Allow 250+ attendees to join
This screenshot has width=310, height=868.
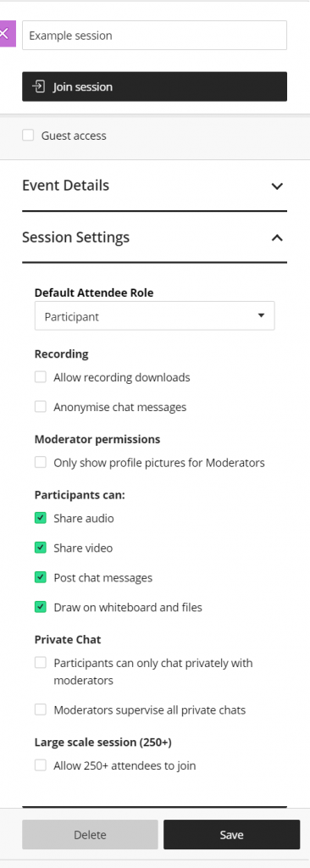point(41,765)
